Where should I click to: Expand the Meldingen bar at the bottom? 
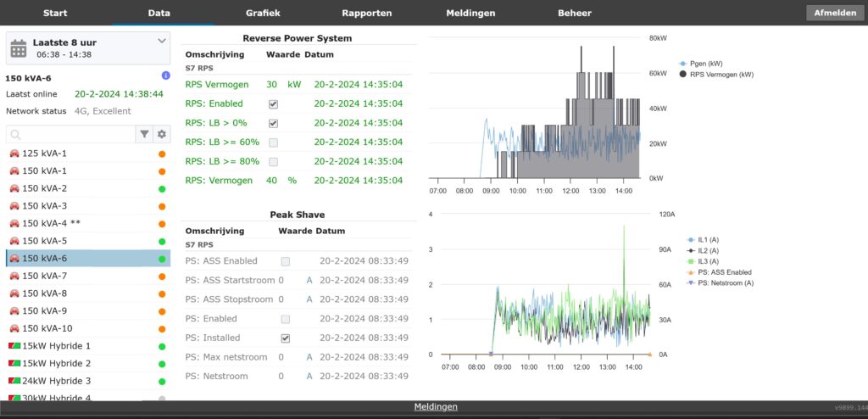[435, 407]
